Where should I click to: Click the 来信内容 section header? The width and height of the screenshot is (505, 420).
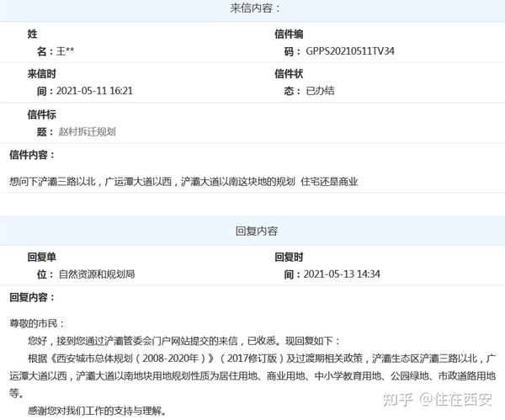point(252,9)
